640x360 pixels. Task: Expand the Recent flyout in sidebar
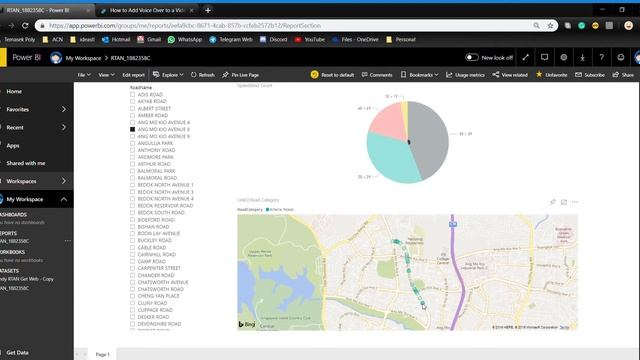click(x=64, y=127)
